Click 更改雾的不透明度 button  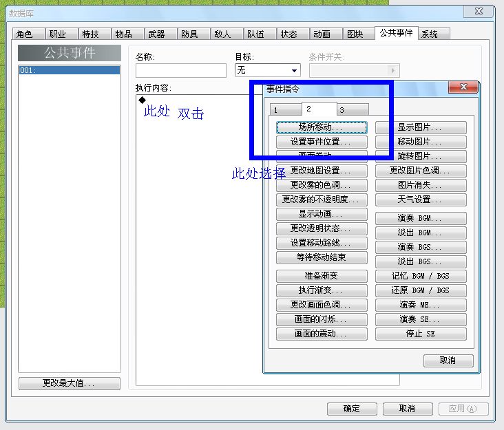point(322,200)
